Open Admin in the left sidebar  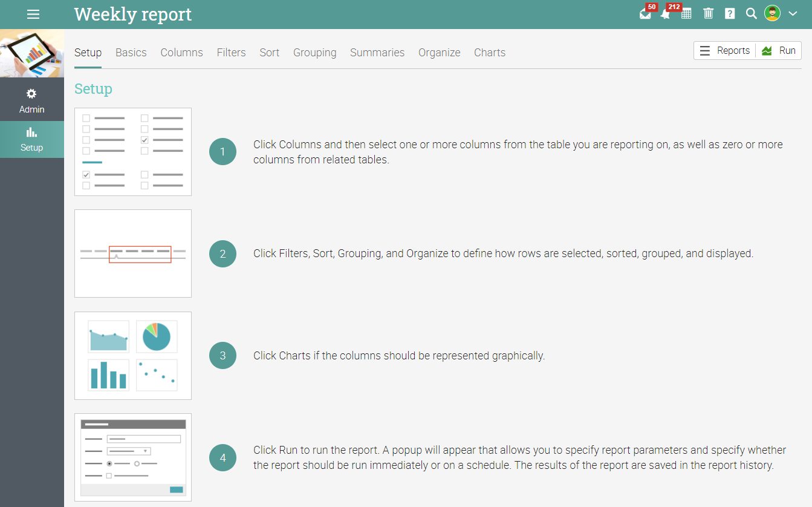click(x=31, y=101)
